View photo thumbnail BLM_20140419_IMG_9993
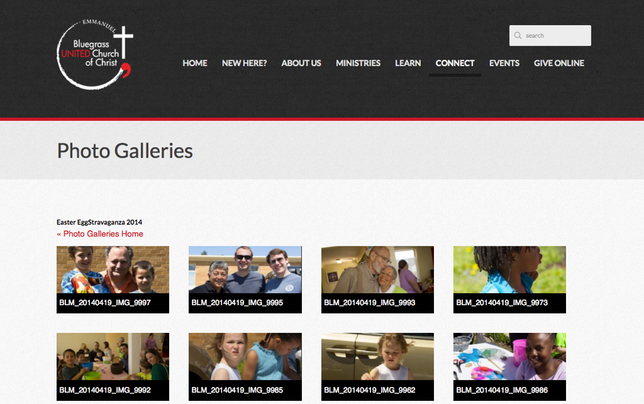This screenshot has height=404, width=644. coord(377,280)
